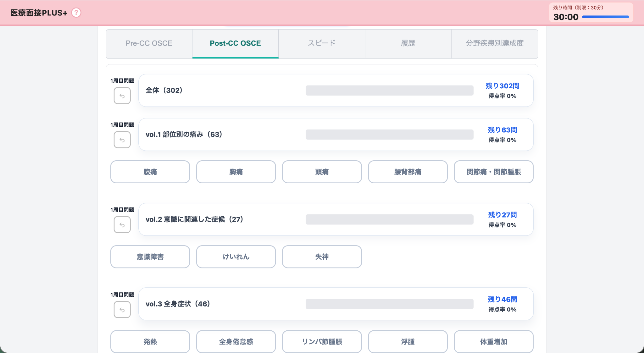
Task: Click reset arrow icon beside vol.2 意識に関連した症候
Action: pyautogui.click(x=122, y=224)
